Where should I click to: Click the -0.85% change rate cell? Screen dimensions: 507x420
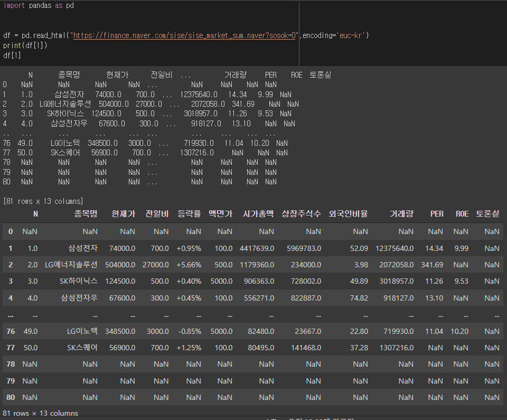pos(190,331)
